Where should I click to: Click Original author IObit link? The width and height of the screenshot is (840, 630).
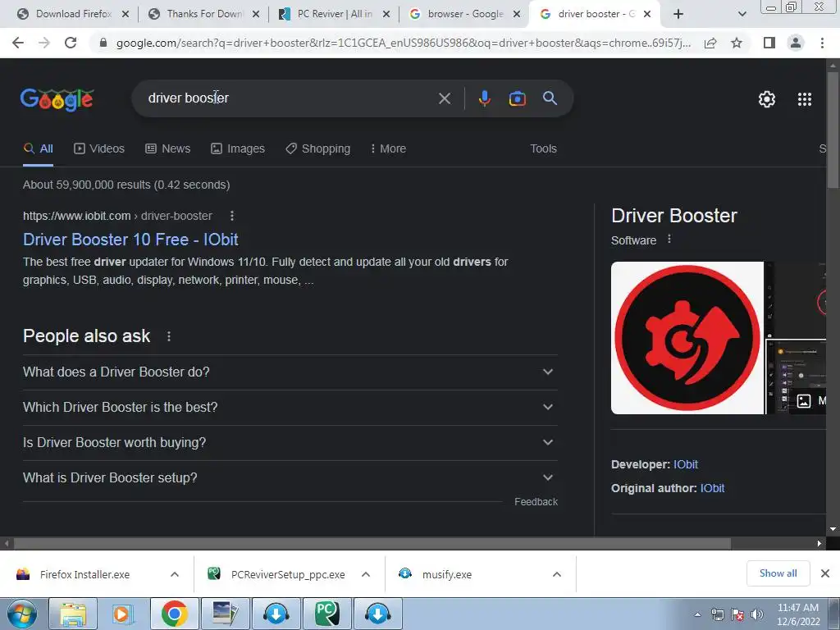pos(712,488)
